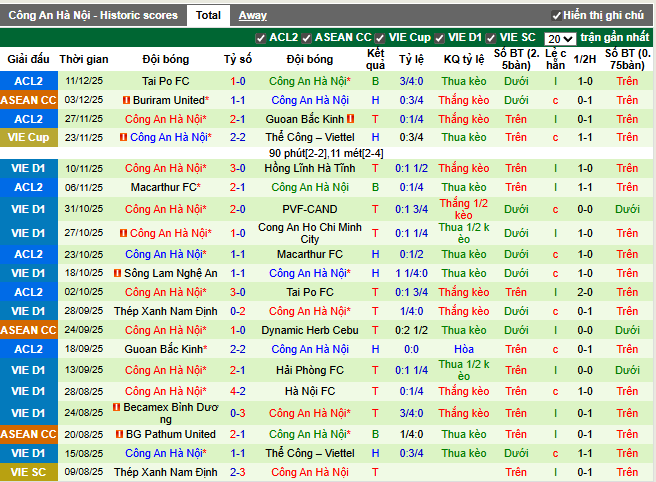Click the Tỷ số column header

pos(238,59)
